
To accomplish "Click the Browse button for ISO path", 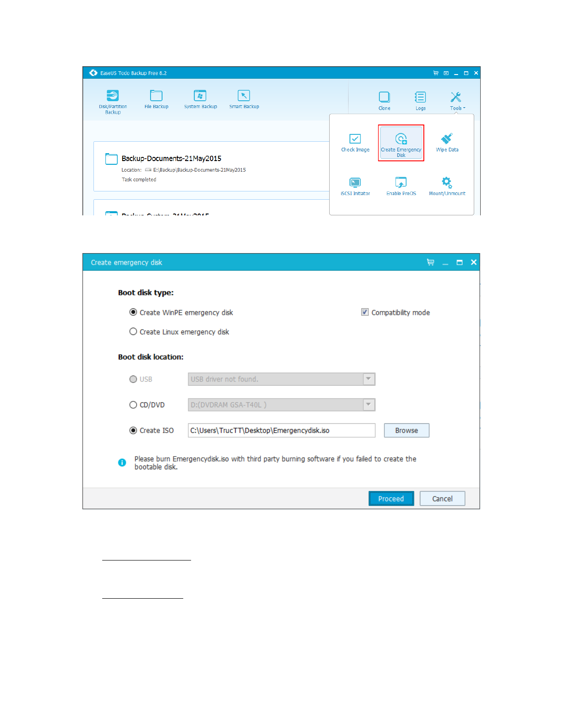I will (406, 431).
